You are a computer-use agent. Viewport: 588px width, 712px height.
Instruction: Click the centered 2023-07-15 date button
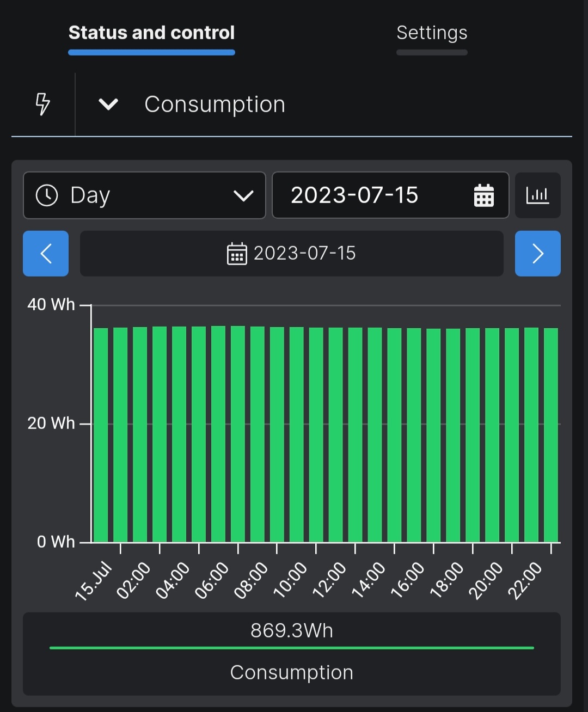pyautogui.click(x=292, y=254)
